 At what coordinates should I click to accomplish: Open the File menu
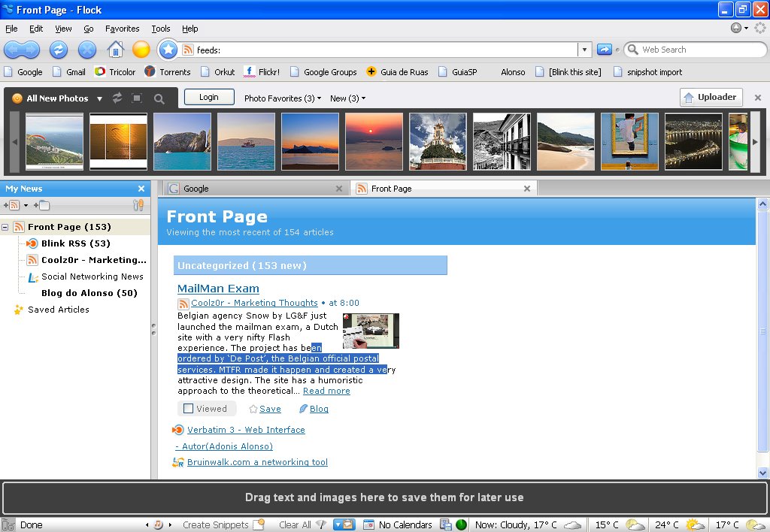[x=11, y=29]
